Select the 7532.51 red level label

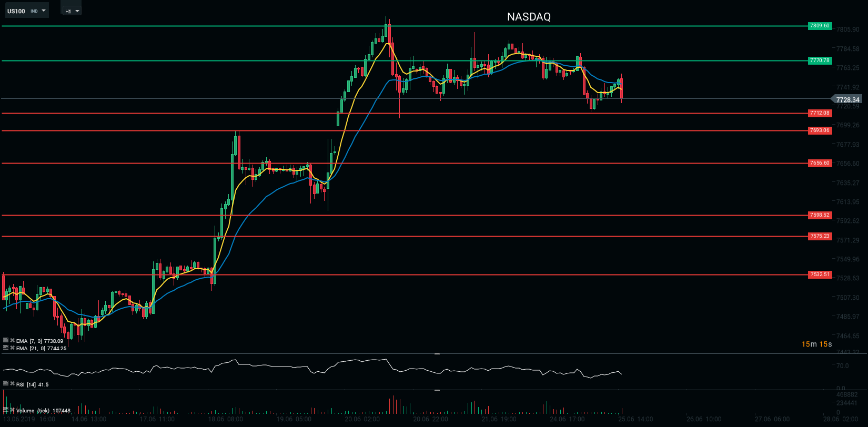coord(820,274)
